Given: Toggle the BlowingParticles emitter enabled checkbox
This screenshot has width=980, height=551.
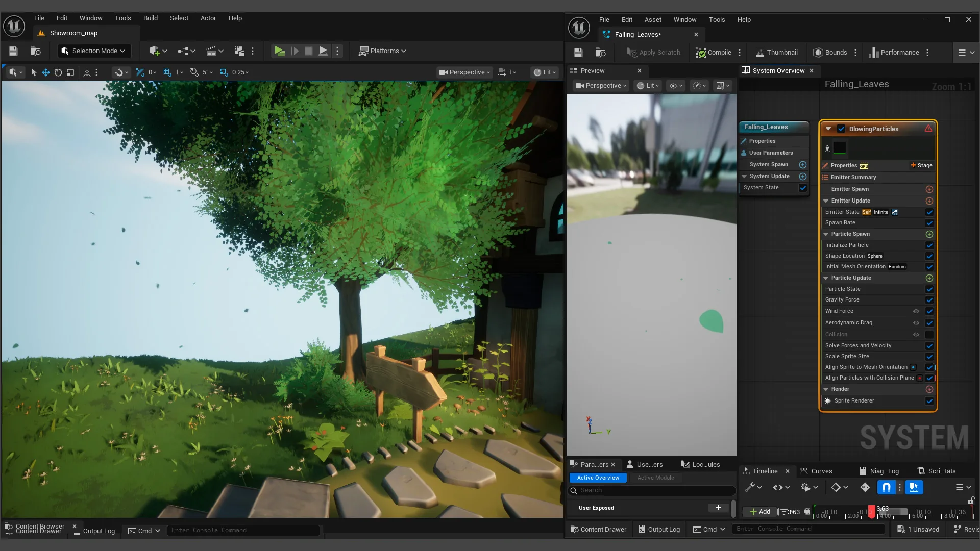Looking at the screenshot, I should pyautogui.click(x=841, y=129).
